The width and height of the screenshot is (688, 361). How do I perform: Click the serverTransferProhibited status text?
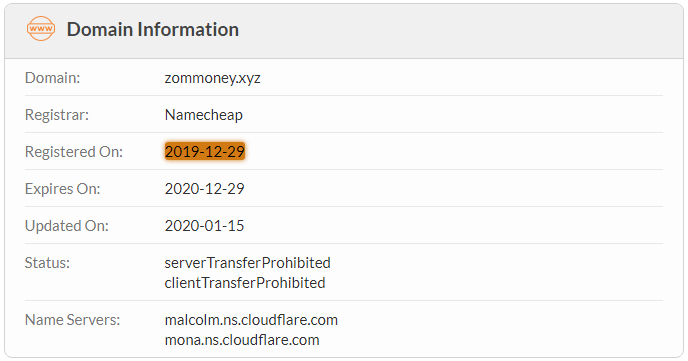pos(247,263)
